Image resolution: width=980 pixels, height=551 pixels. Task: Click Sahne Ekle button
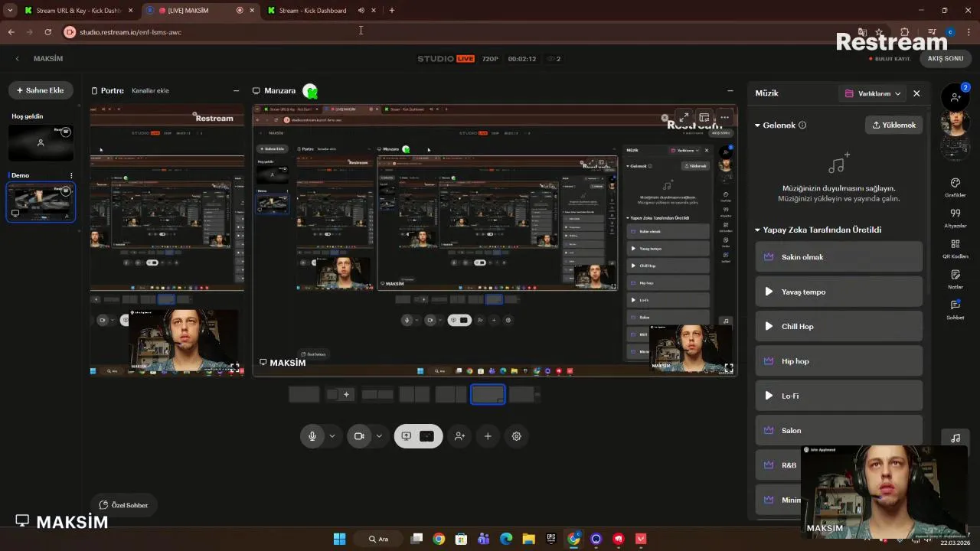[x=41, y=90]
